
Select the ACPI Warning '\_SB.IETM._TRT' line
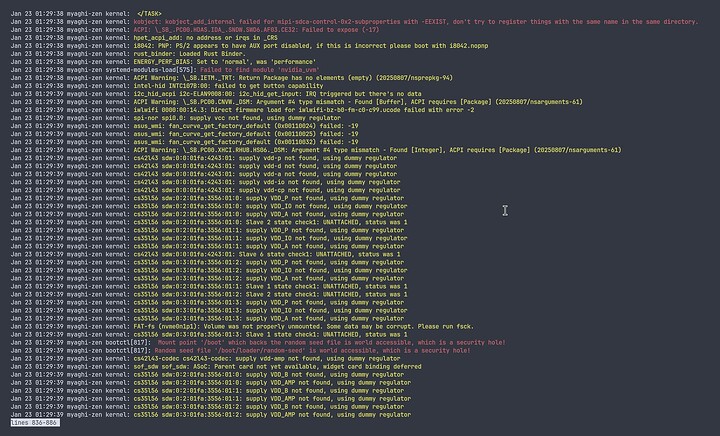click(x=231, y=78)
